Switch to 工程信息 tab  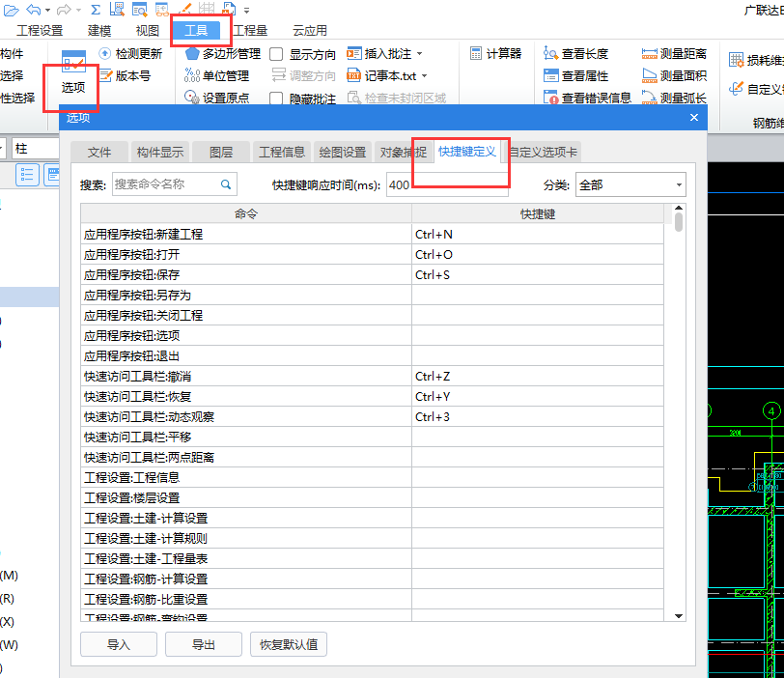click(x=282, y=152)
